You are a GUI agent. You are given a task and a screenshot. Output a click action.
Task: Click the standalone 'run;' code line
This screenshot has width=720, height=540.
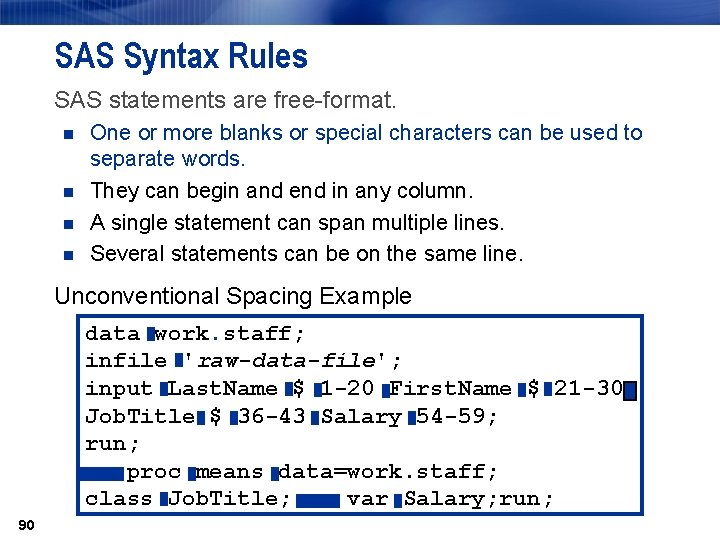tap(112, 444)
